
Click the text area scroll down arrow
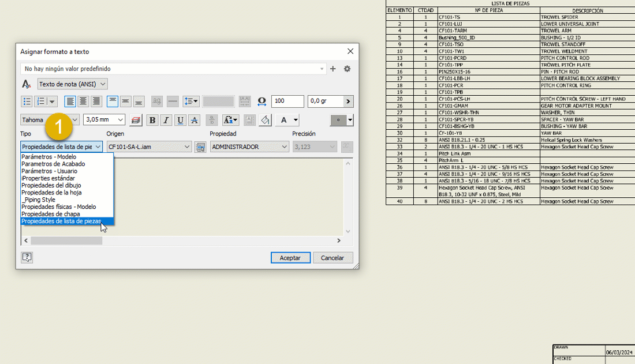tap(348, 231)
